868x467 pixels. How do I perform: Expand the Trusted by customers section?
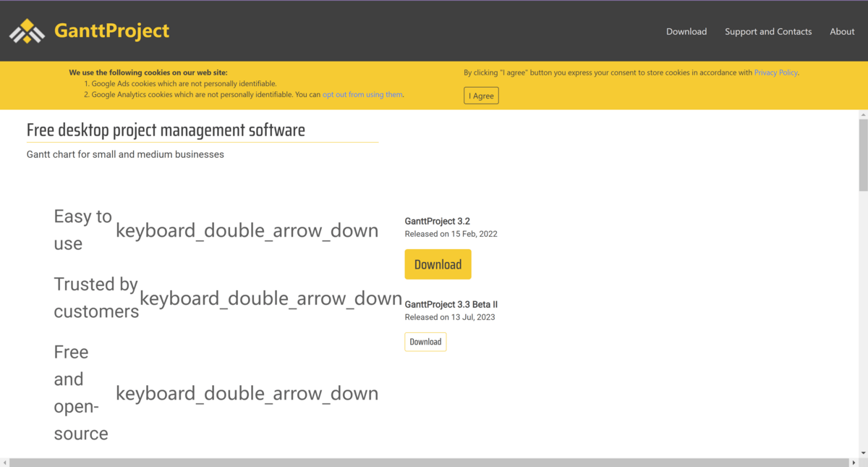[95, 298]
